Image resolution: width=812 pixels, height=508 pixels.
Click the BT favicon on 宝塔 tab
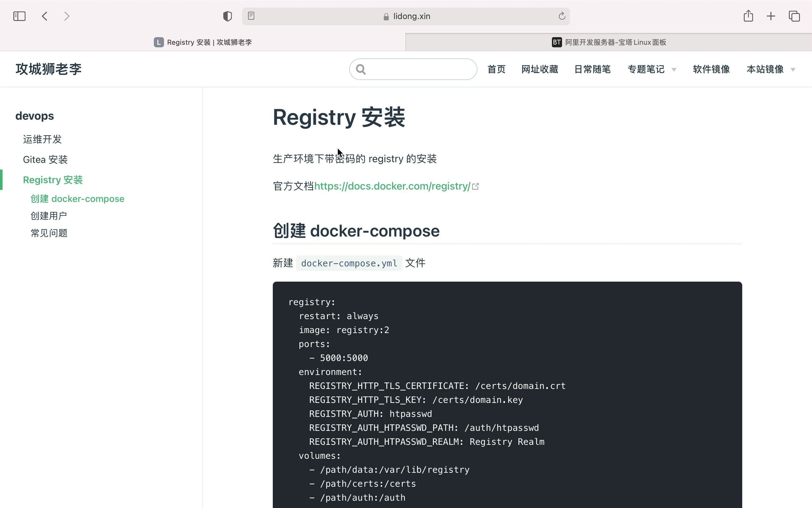[x=557, y=42]
